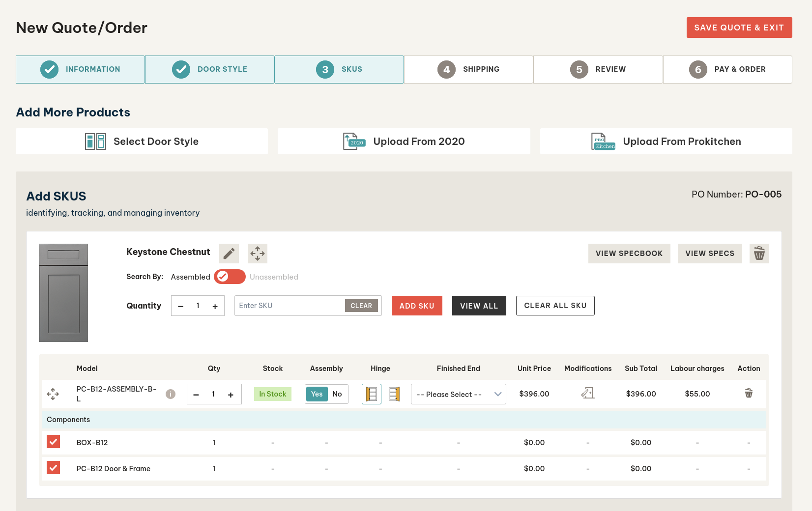Delete the Keystone Chestnut product group
The width and height of the screenshot is (812, 511).
759,254
